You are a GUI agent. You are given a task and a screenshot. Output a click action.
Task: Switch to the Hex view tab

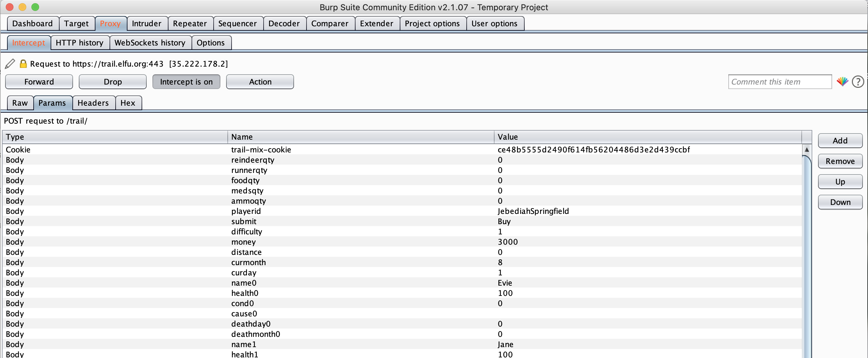(x=128, y=103)
